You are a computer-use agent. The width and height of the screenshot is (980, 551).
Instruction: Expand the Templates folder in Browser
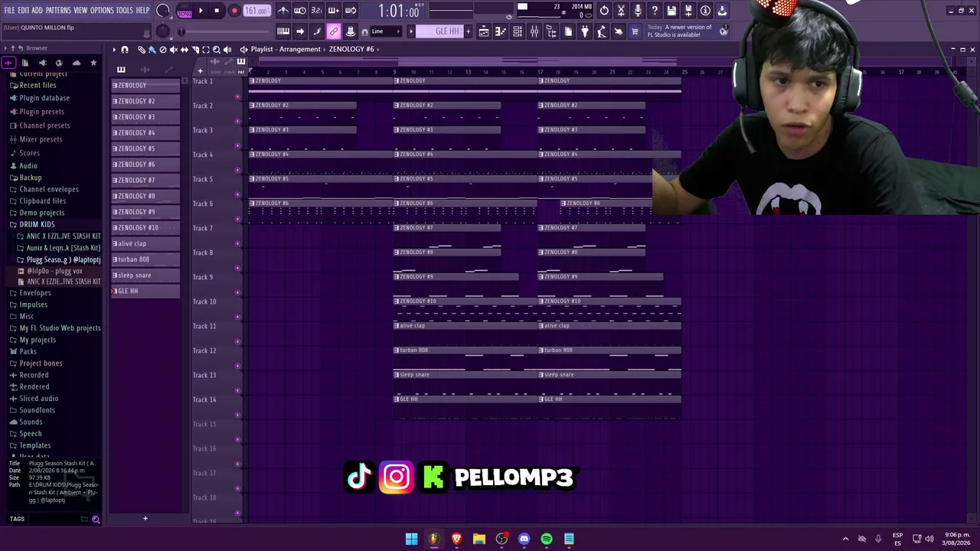point(35,445)
